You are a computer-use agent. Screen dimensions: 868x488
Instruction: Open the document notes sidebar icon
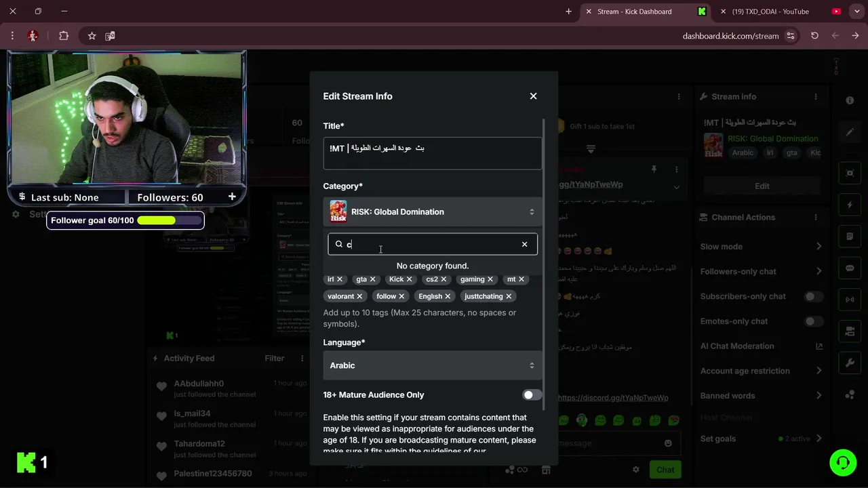[850, 237]
